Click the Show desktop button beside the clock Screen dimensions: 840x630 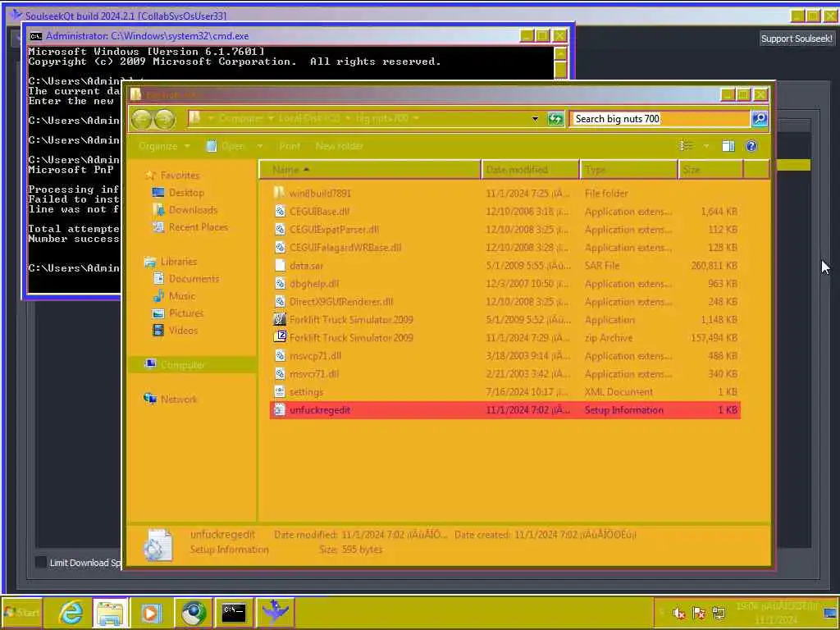[x=831, y=612]
